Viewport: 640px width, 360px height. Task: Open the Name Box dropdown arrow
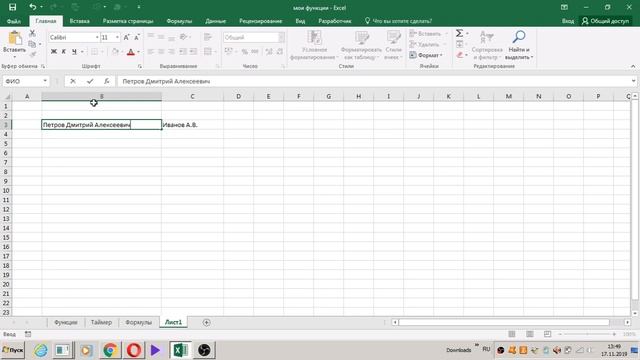pyautogui.click(x=45, y=81)
